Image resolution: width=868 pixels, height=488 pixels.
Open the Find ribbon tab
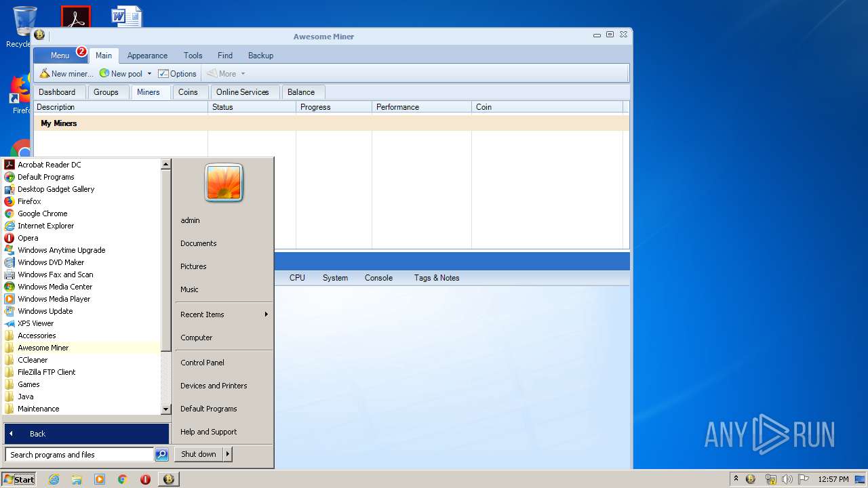click(225, 56)
